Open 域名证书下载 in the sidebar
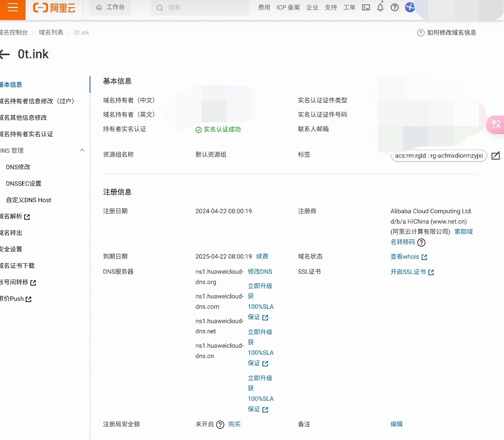 click(17, 266)
